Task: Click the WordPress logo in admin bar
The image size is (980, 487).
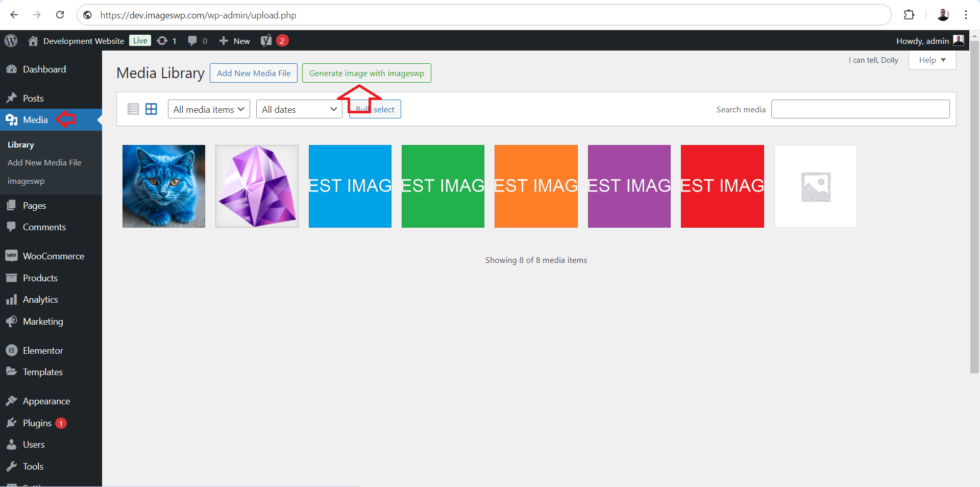Action: (x=11, y=40)
